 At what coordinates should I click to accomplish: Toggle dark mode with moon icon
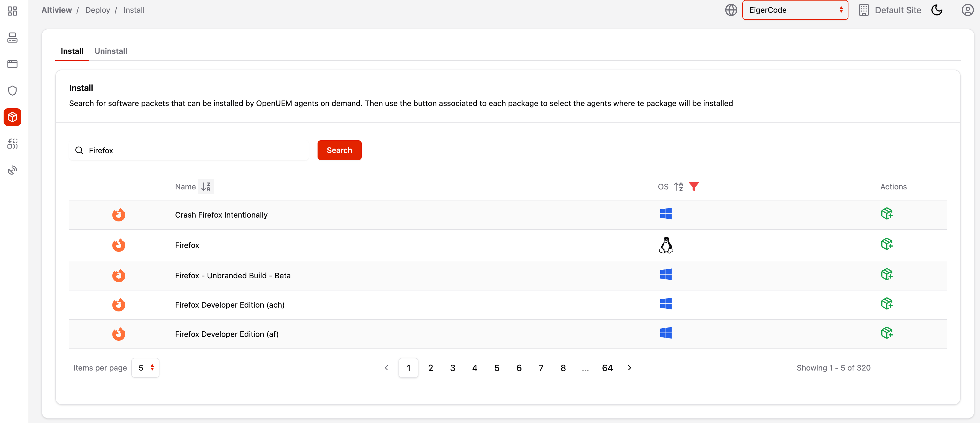(x=937, y=10)
